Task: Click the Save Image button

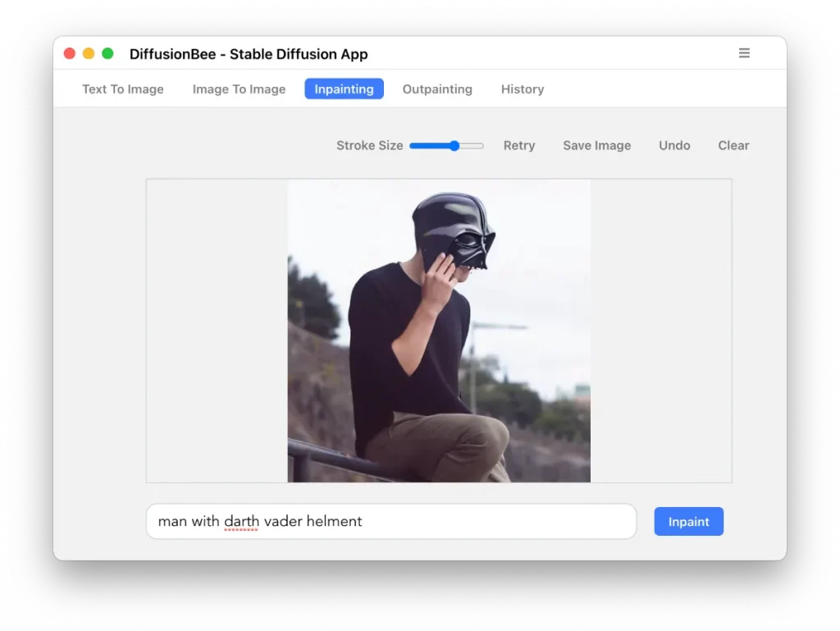Action: click(596, 145)
